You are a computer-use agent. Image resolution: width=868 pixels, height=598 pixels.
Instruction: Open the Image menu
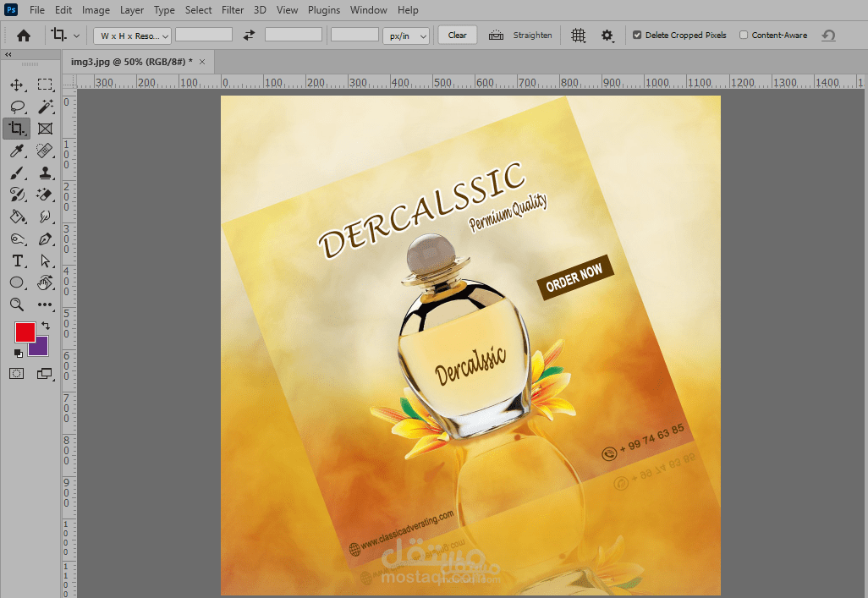[96, 10]
